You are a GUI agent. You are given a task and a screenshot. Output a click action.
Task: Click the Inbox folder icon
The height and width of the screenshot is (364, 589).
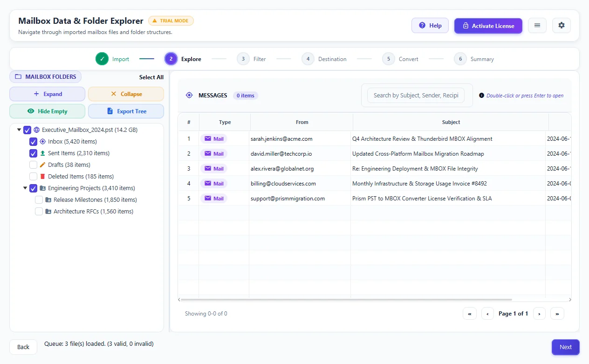click(x=43, y=142)
